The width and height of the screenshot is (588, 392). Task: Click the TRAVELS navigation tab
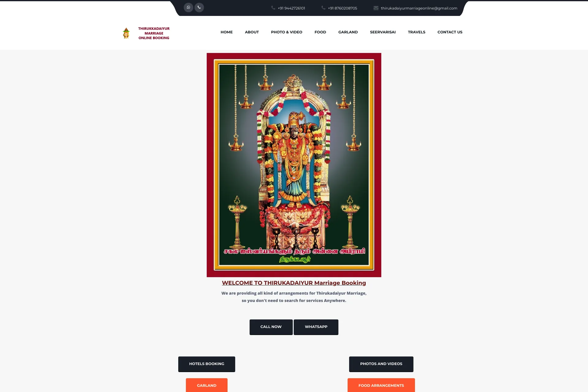coord(417,32)
